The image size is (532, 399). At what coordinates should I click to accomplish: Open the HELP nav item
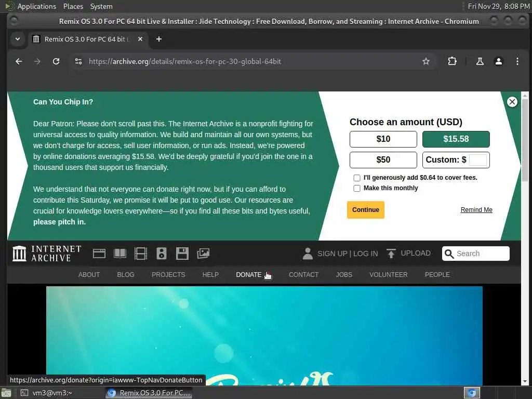tap(210, 275)
